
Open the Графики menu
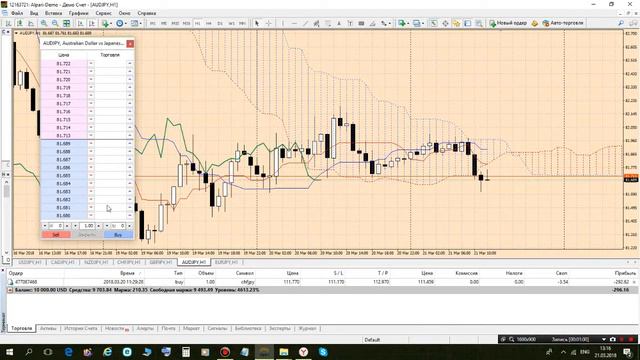coord(78,13)
